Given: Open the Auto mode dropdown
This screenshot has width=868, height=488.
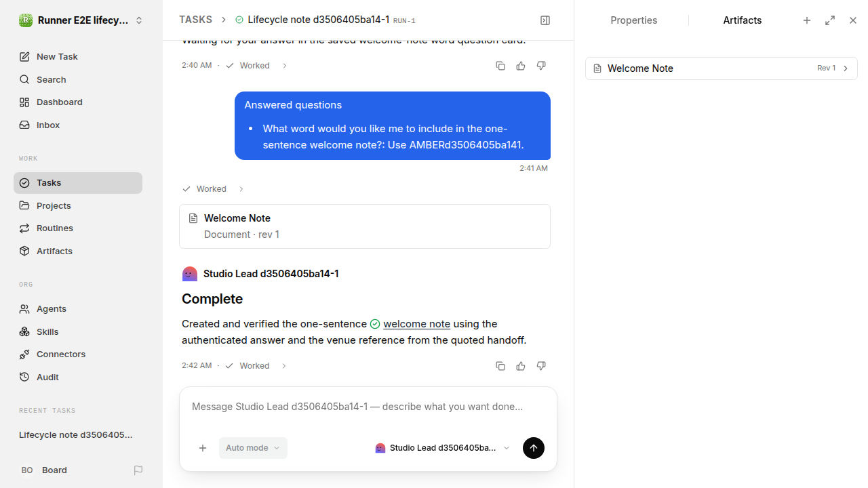Looking at the screenshot, I should [253, 448].
